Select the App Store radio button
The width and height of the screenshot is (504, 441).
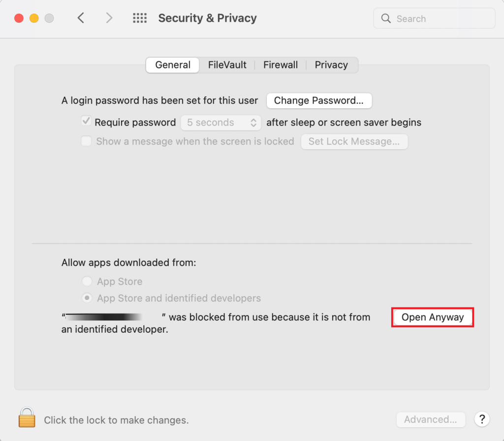tap(87, 281)
